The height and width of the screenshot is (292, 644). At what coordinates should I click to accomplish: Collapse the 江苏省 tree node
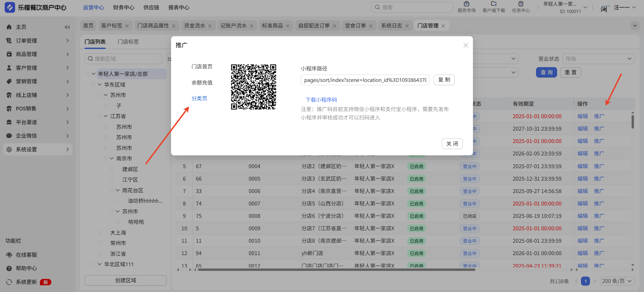[106, 116]
